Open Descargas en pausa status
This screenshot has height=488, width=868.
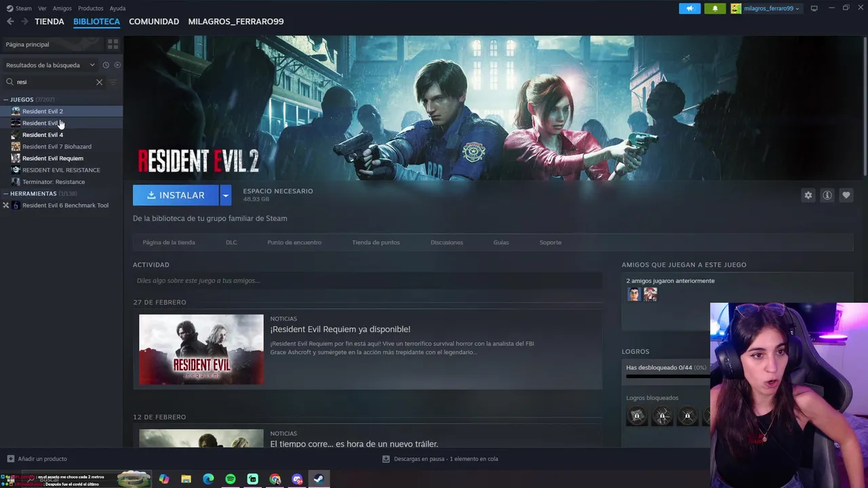(446, 459)
